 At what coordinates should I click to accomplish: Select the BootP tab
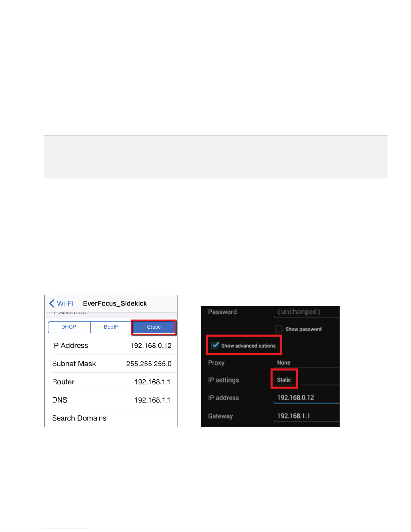pyautogui.click(x=111, y=327)
